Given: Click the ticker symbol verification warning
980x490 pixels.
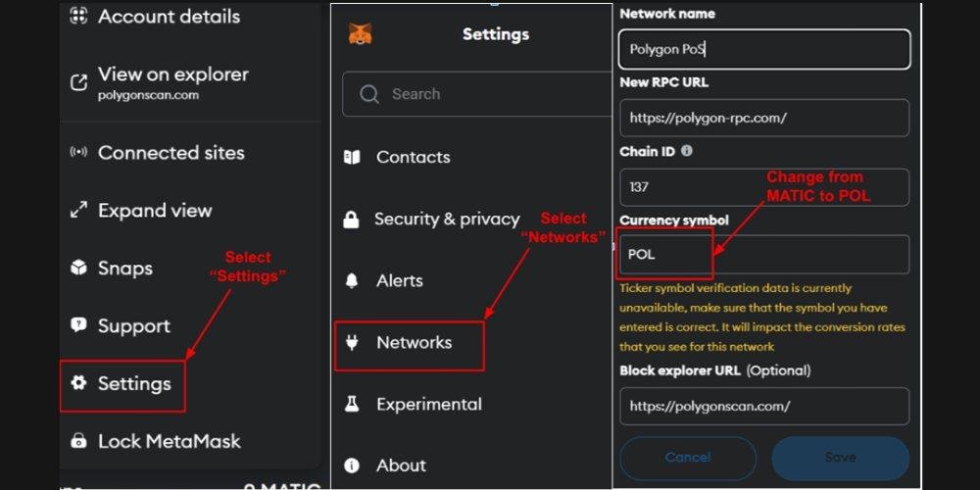Looking at the screenshot, I should tap(762, 318).
